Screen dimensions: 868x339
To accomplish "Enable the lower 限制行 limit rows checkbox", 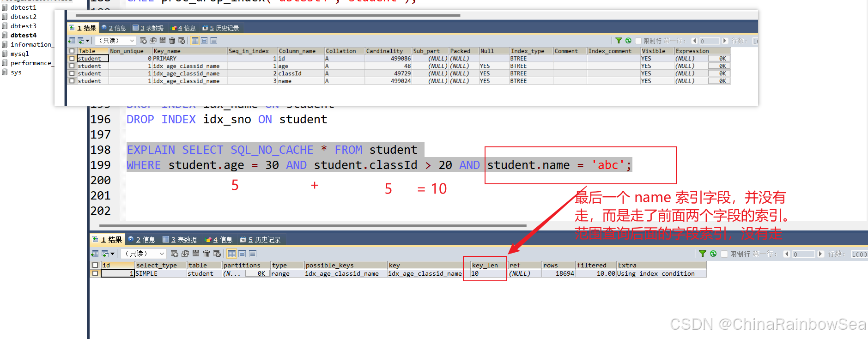I will (x=724, y=254).
